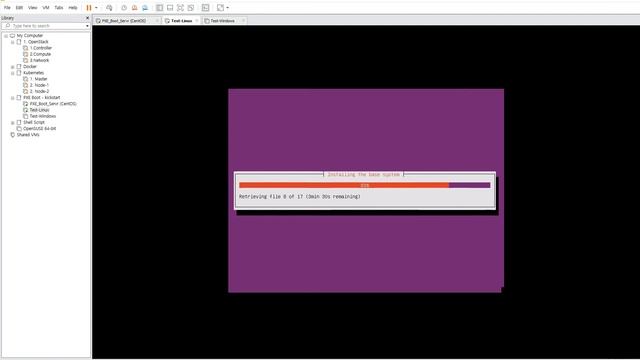Click the Docker folder icon

coord(19,67)
